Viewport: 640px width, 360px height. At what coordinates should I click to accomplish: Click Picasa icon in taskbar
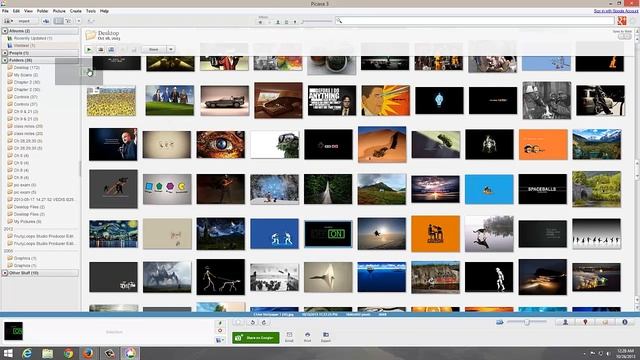pyautogui.click(x=130, y=353)
